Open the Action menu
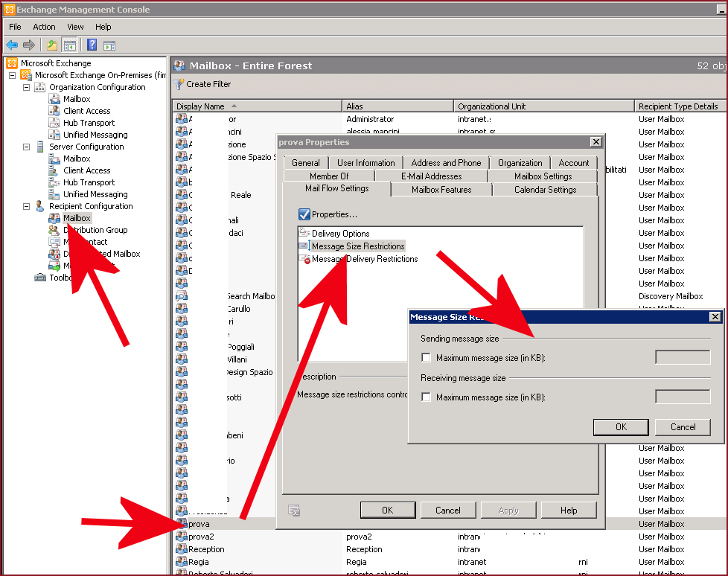728x576 pixels. click(44, 27)
